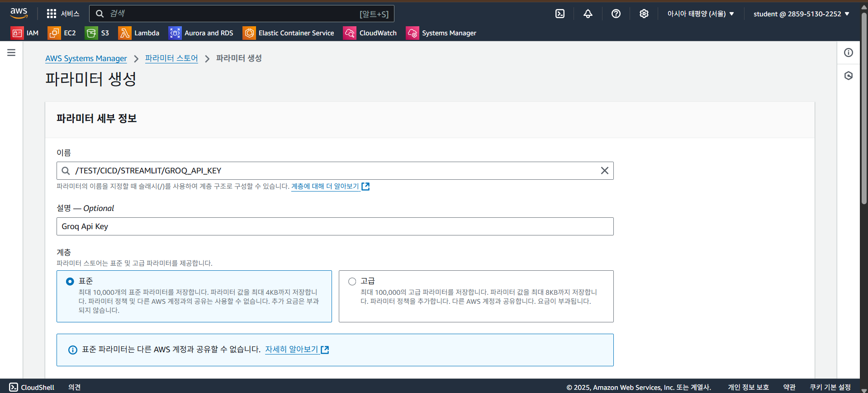This screenshot has height=393, width=868.
Task: Select the 표준 standard tier radio button
Action: [x=70, y=282]
